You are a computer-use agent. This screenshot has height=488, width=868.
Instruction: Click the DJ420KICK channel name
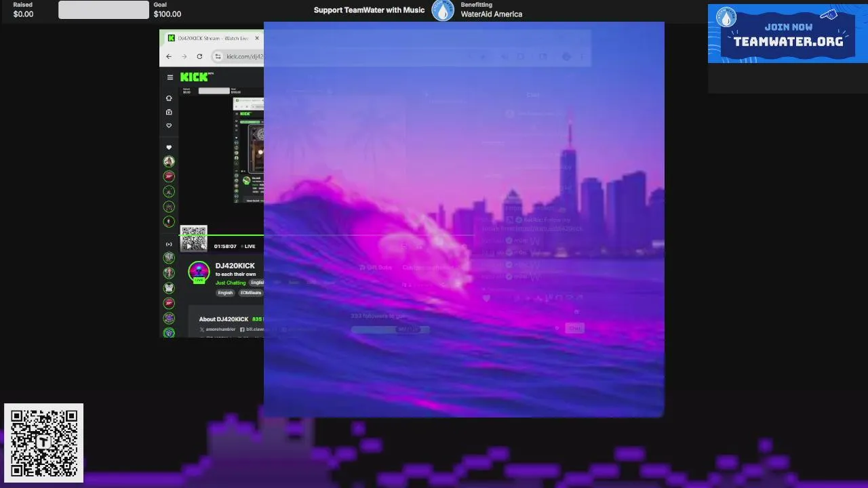235,266
